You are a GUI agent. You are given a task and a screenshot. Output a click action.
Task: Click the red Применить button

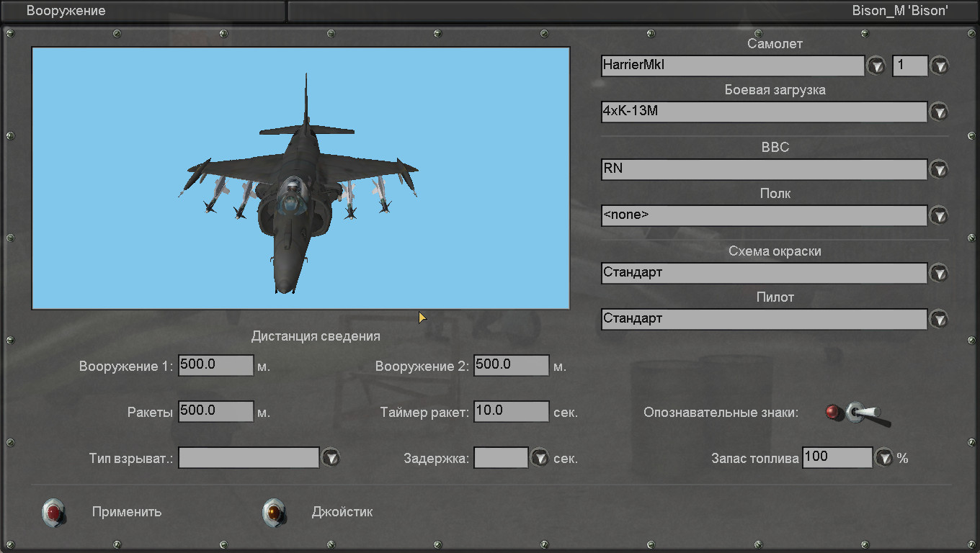tap(54, 513)
